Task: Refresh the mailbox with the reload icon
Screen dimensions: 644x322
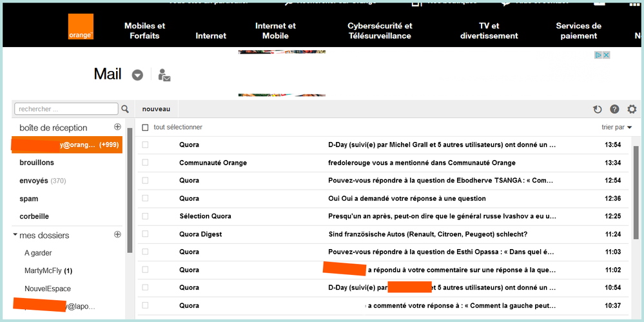Action: tap(597, 110)
